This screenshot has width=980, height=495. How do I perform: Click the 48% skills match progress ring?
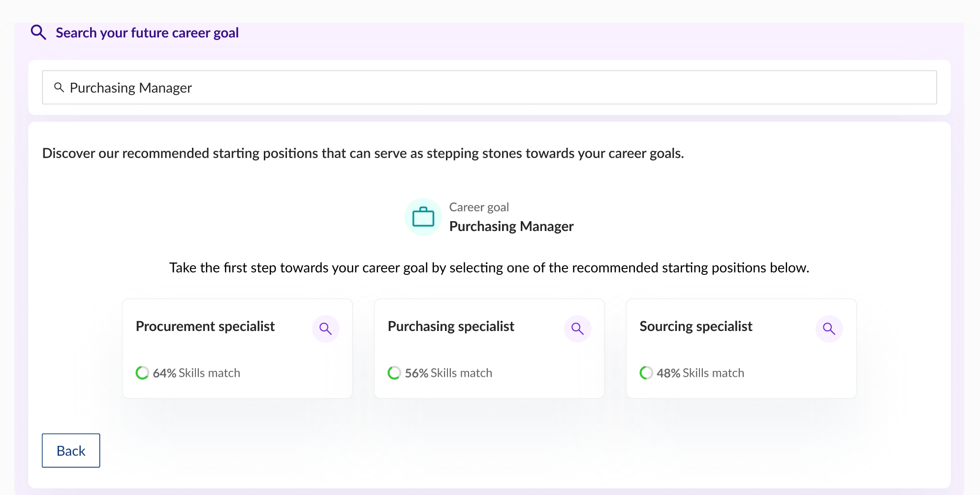(x=646, y=373)
